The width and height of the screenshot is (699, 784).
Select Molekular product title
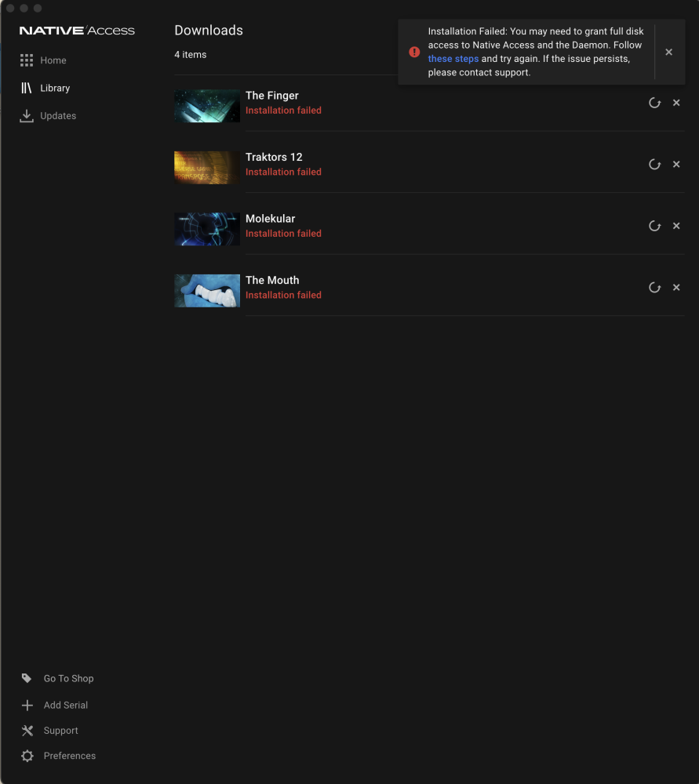270,219
